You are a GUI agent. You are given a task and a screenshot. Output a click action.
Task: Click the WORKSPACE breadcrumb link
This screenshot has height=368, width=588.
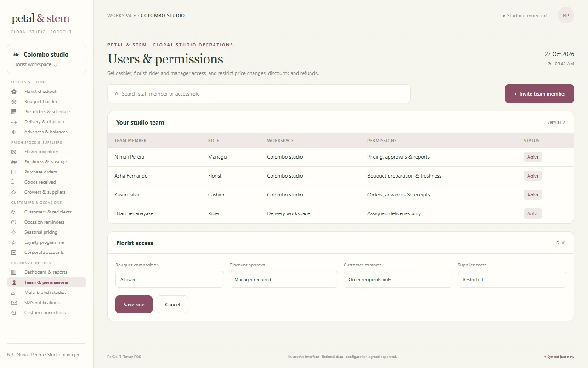coord(122,16)
